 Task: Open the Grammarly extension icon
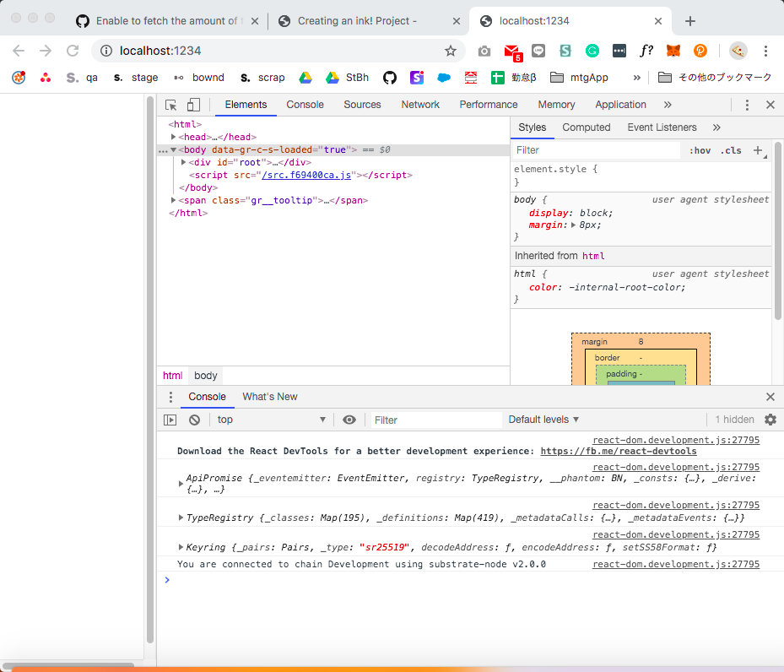click(x=592, y=51)
